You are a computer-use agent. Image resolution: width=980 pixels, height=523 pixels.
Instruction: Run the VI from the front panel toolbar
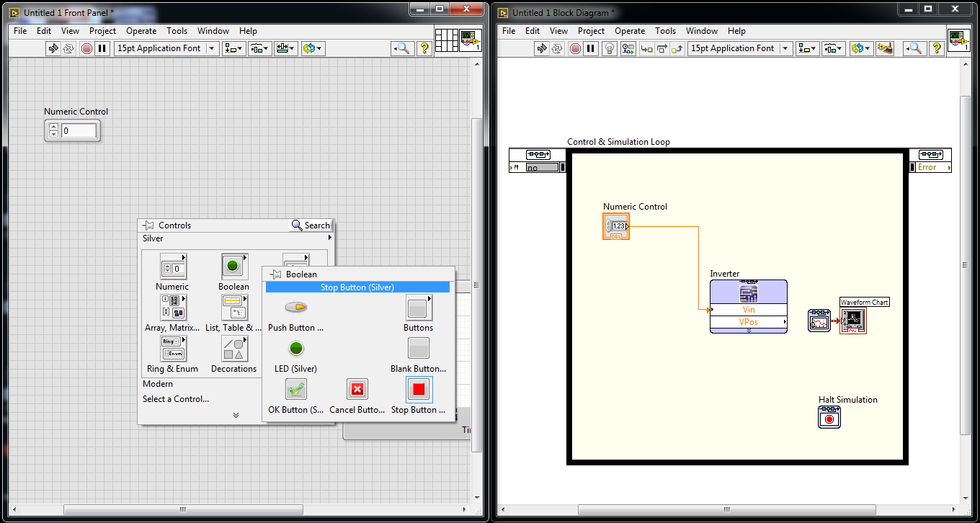pyautogui.click(x=52, y=48)
